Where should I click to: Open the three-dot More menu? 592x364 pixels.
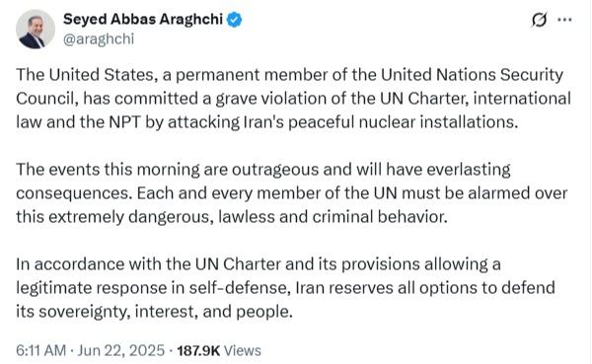pos(564,20)
